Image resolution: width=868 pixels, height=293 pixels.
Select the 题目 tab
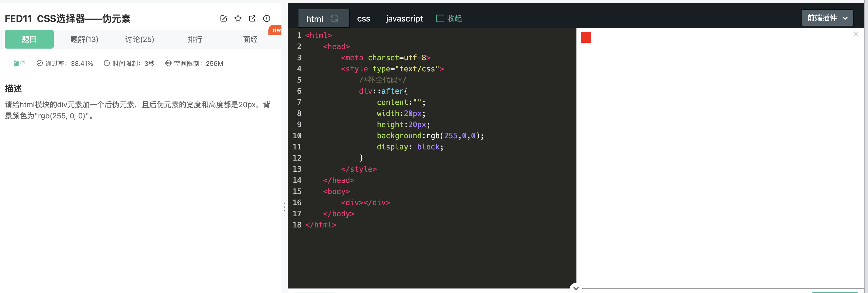(x=29, y=39)
